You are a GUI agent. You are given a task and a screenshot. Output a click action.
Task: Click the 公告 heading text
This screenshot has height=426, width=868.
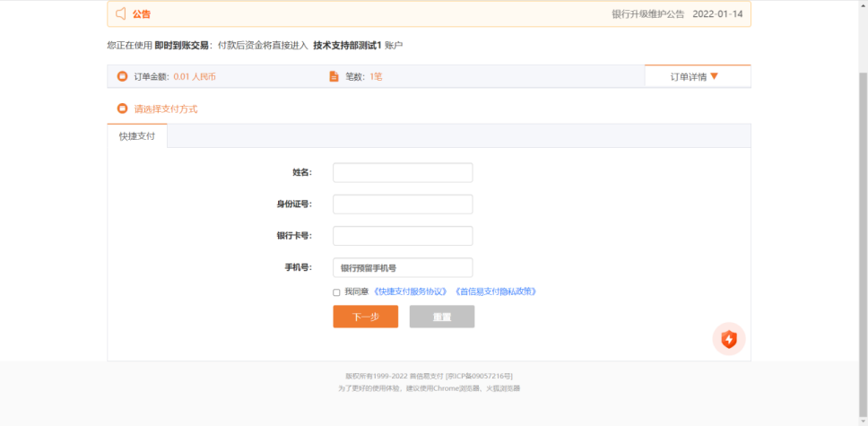pyautogui.click(x=141, y=14)
